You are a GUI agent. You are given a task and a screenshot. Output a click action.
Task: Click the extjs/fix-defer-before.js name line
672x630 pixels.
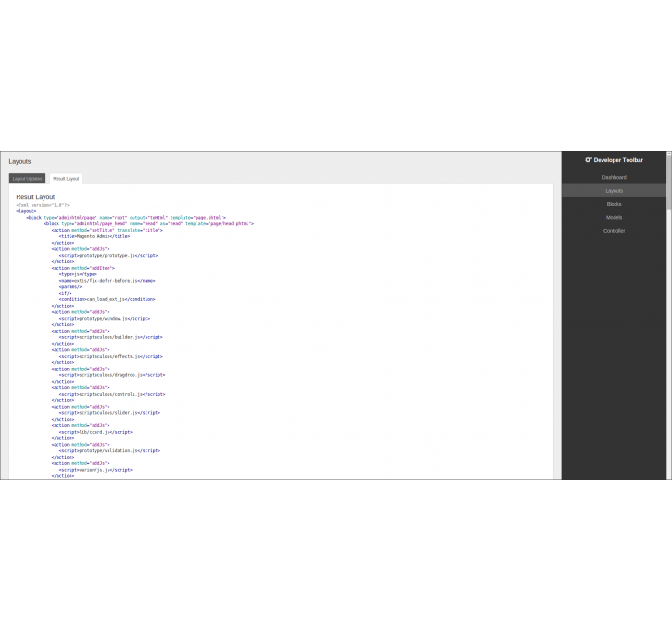107,280
